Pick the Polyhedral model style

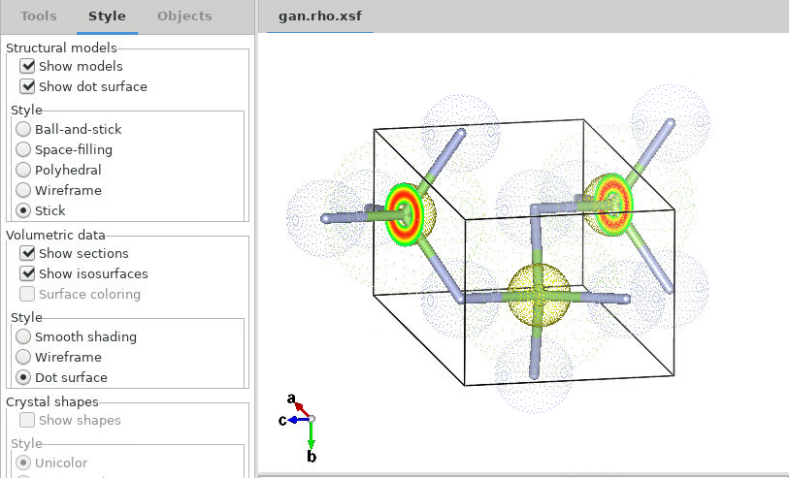23,170
